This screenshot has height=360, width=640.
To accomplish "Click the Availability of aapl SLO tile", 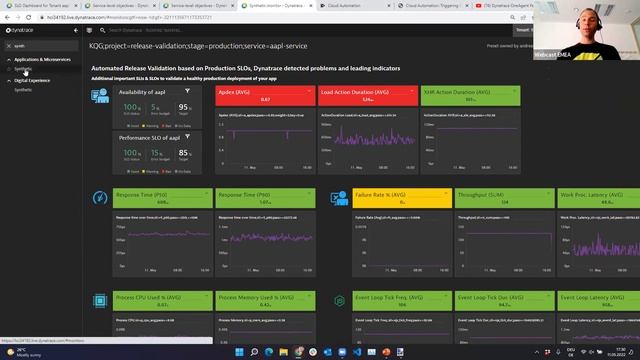I will pos(157,107).
